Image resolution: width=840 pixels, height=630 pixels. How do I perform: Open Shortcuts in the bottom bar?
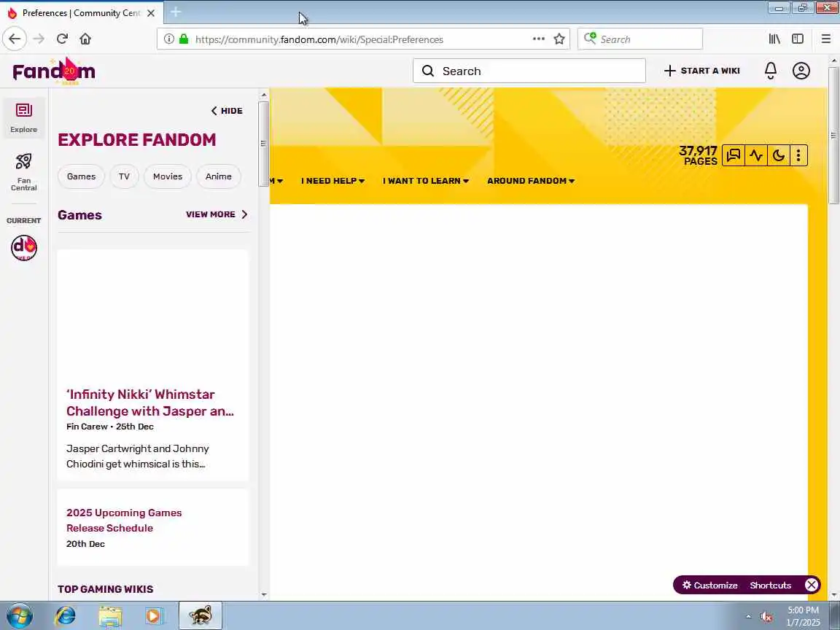(770, 585)
